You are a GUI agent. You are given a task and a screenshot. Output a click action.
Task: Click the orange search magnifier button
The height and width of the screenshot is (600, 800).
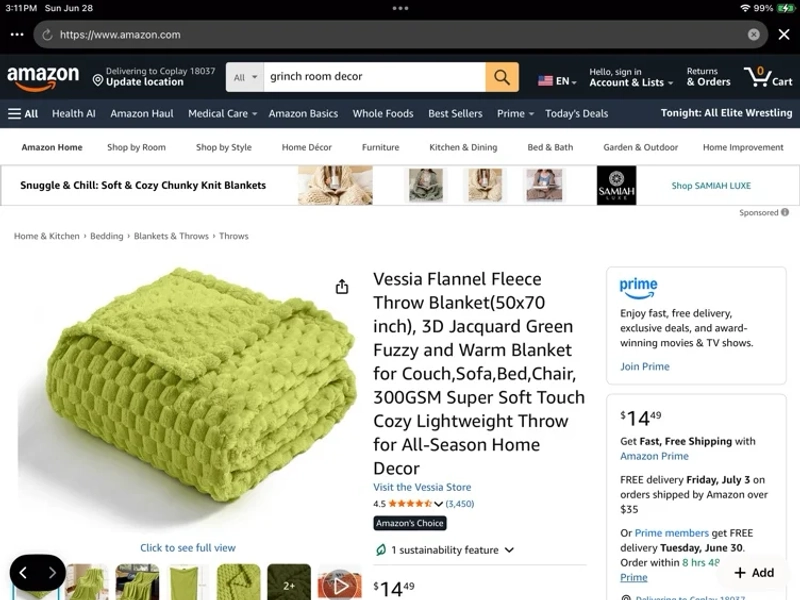coord(502,77)
